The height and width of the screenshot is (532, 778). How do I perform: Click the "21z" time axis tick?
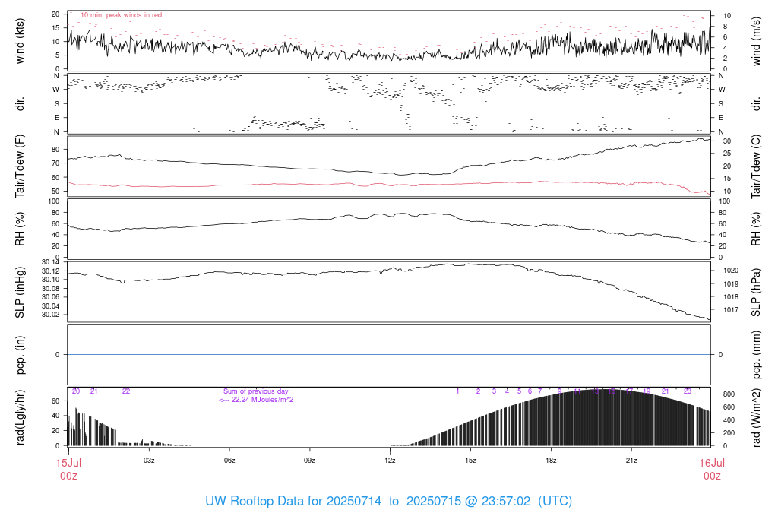click(x=631, y=461)
